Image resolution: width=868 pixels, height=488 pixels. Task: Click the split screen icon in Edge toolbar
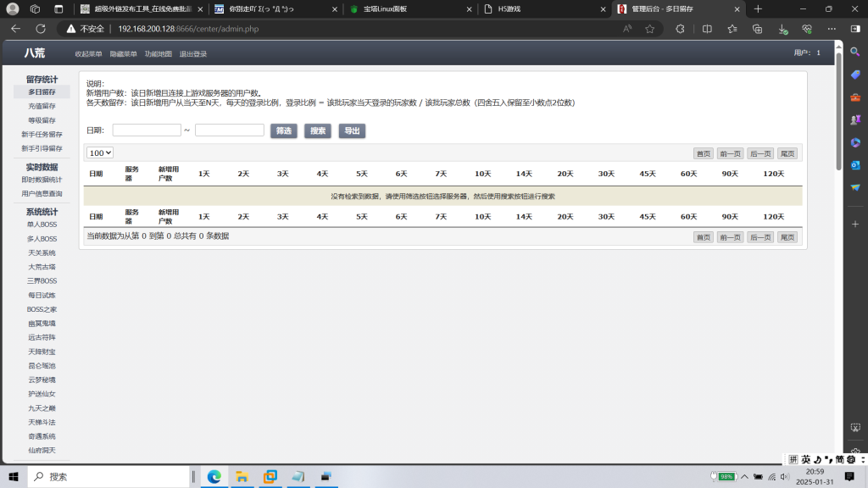pyautogui.click(x=708, y=28)
